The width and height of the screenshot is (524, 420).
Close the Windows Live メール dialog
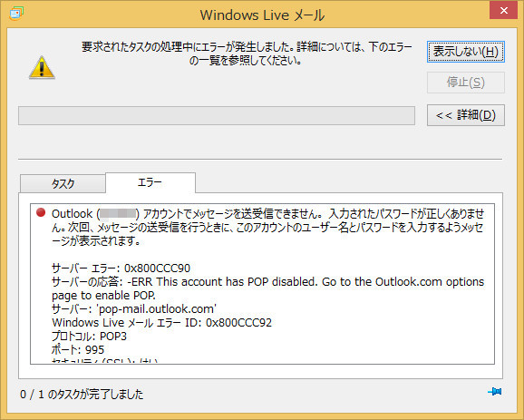click(x=503, y=10)
